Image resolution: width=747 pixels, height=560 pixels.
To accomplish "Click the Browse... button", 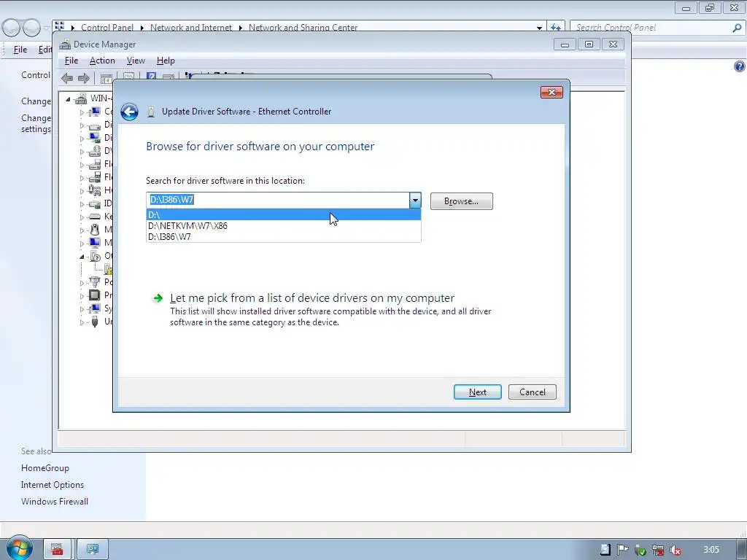I will (462, 201).
